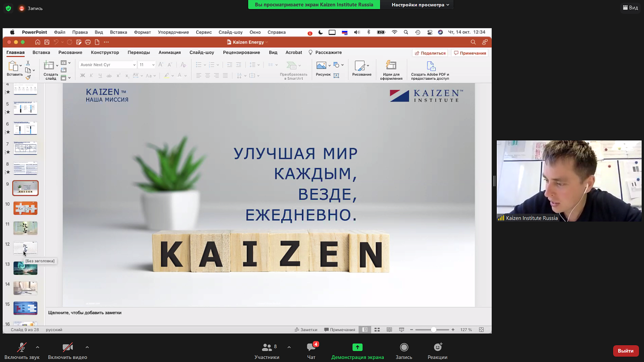Click the Increase Font Size icon
The image size is (644, 362).
pyautogui.click(x=161, y=65)
